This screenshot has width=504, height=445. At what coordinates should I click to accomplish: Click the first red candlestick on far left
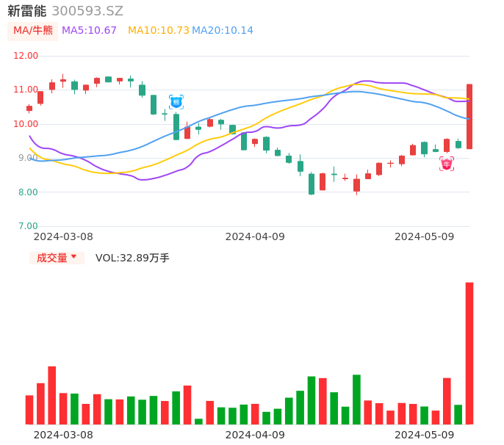[x=29, y=109]
